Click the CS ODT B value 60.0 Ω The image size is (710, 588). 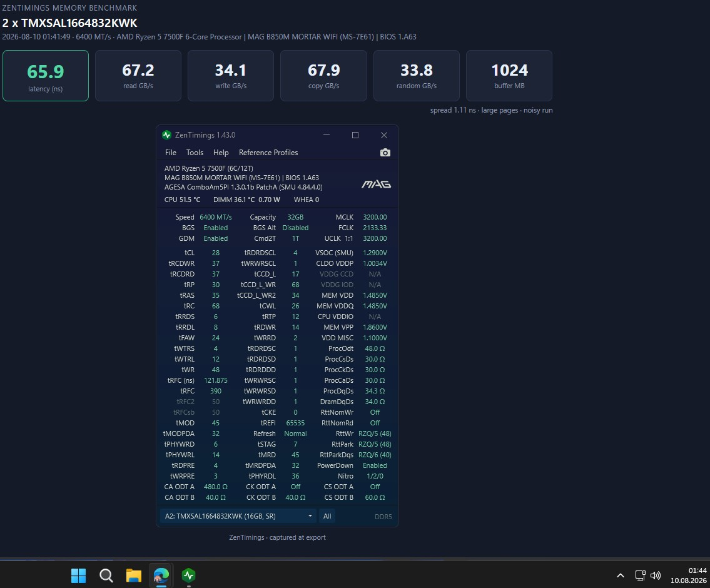[375, 497]
